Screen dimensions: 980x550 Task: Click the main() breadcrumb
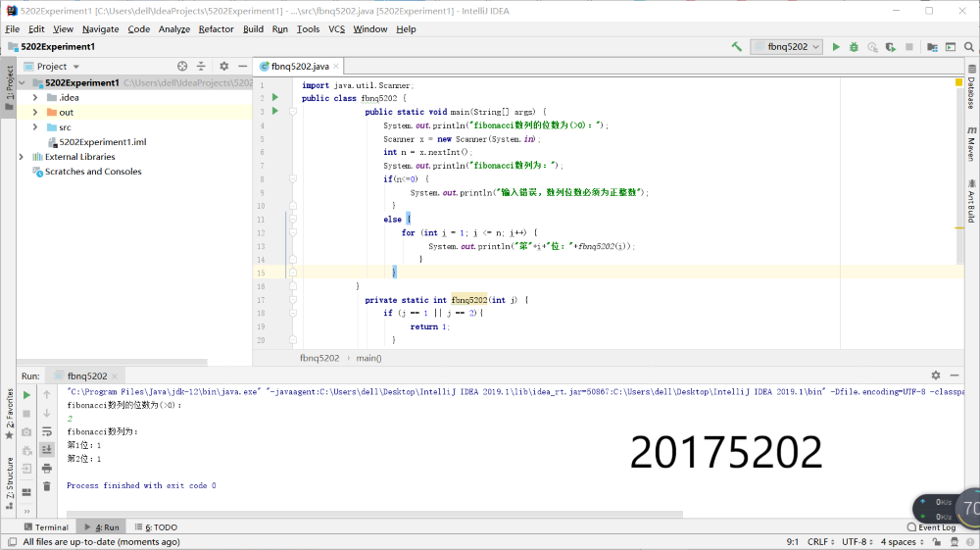368,358
